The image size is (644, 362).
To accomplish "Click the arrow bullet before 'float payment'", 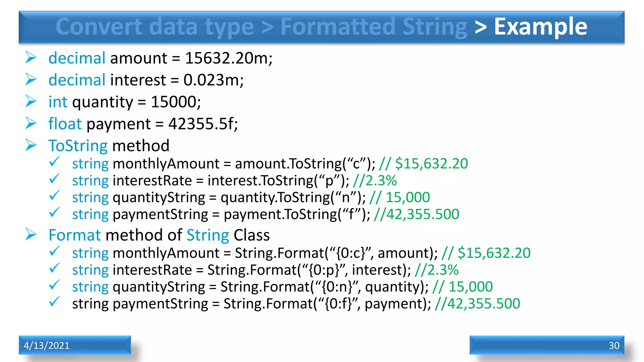I will 31,123.
